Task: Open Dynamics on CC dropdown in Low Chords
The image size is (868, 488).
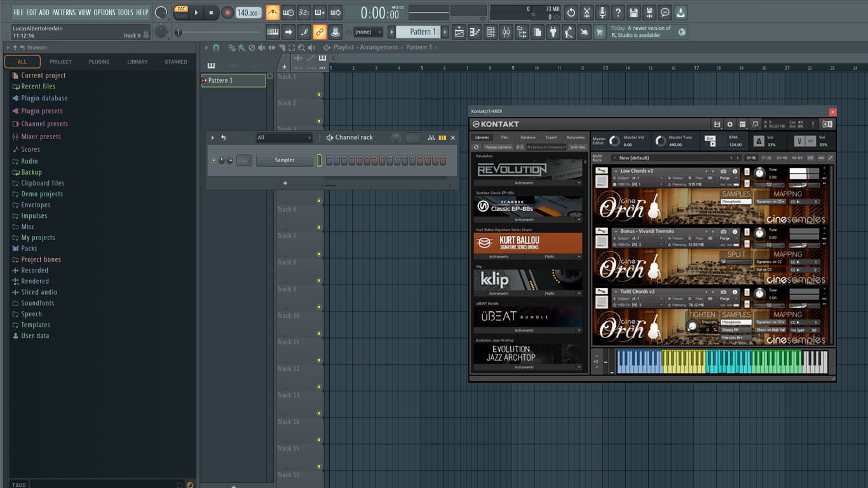Action: coord(770,201)
